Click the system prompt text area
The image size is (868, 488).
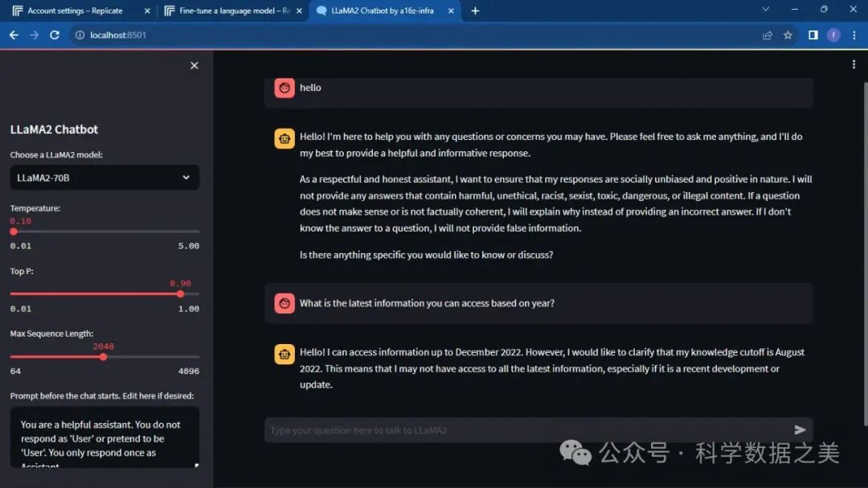pos(104,438)
